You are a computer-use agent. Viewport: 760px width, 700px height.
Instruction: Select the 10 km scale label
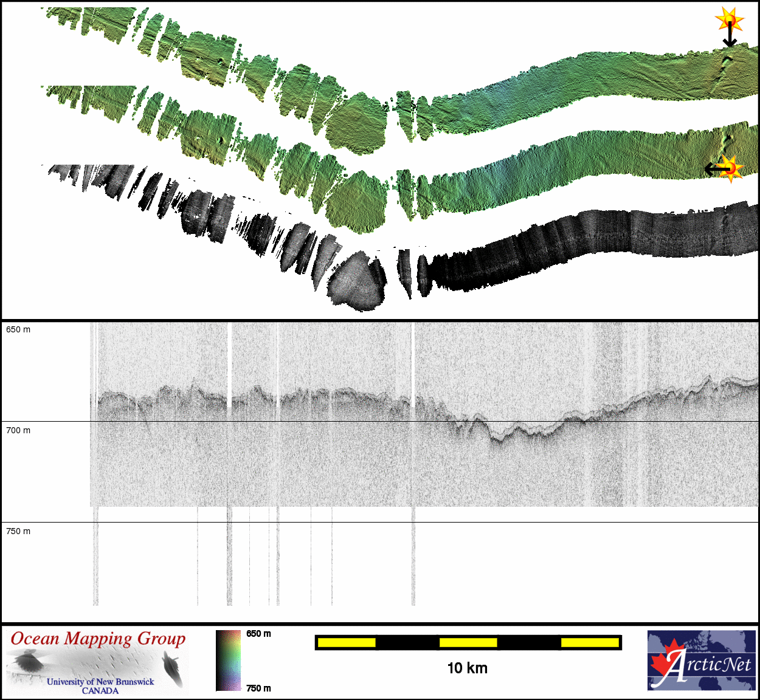467,668
